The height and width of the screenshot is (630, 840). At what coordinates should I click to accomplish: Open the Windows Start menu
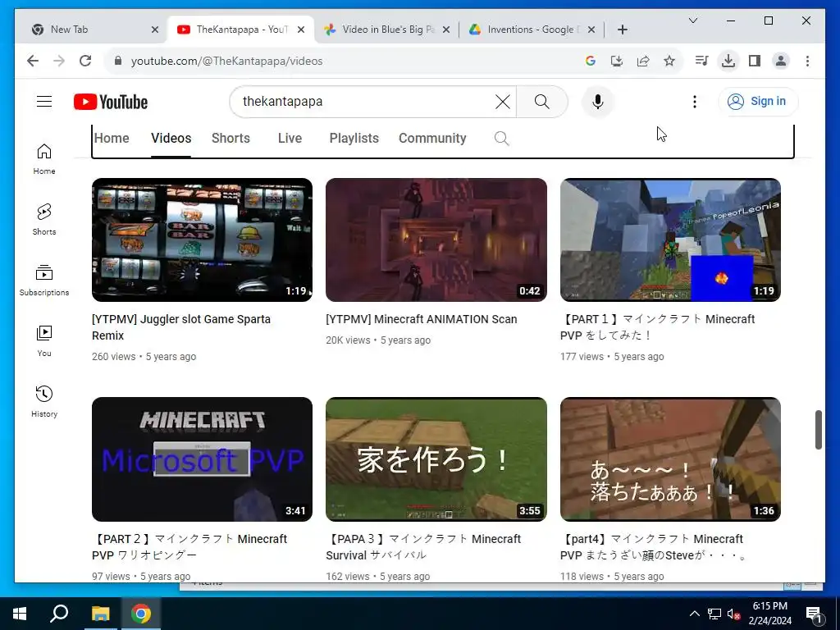20,614
